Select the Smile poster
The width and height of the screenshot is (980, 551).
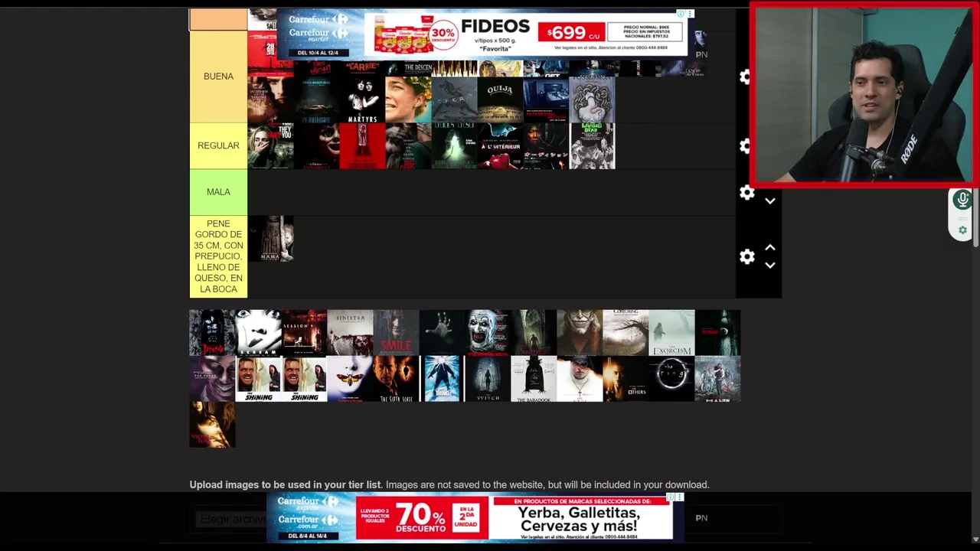pyautogui.click(x=396, y=333)
